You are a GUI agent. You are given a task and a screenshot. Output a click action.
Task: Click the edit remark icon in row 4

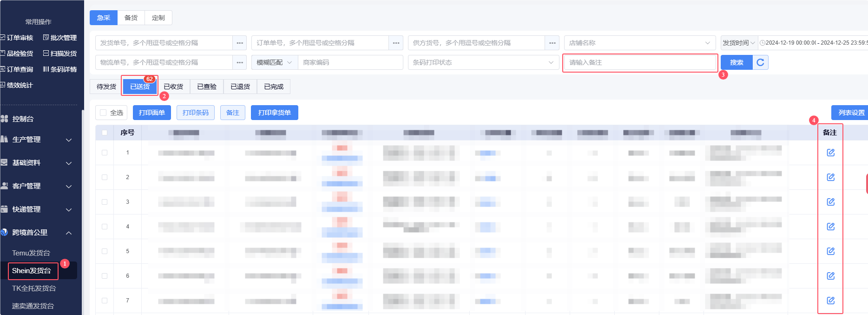pos(830,227)
